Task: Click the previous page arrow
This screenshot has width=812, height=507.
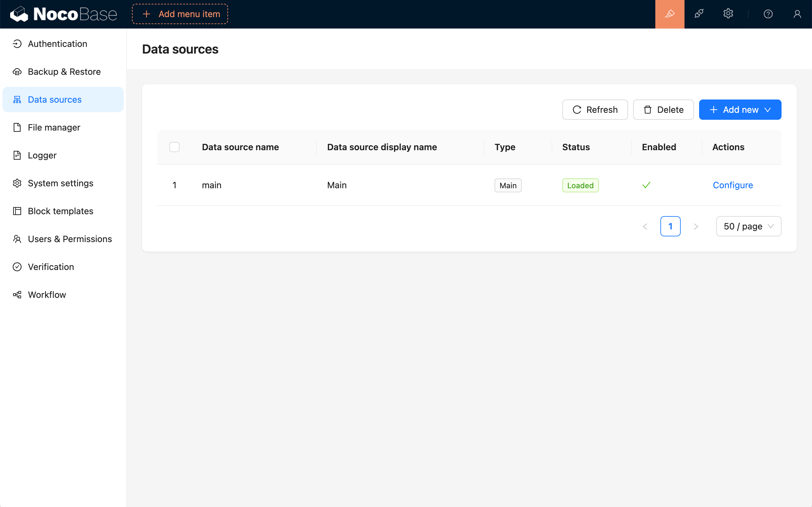Action: [645, 227]
